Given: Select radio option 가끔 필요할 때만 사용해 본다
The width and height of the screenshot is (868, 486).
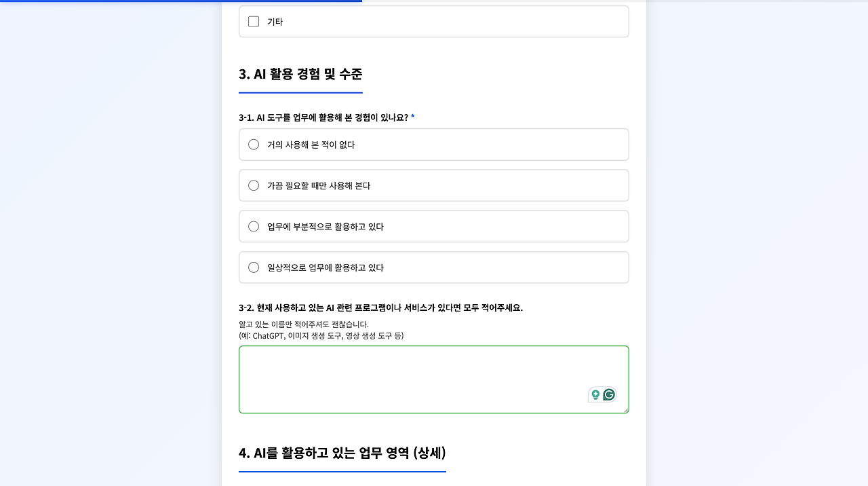Looking at the screenshot, I should 253,185.
